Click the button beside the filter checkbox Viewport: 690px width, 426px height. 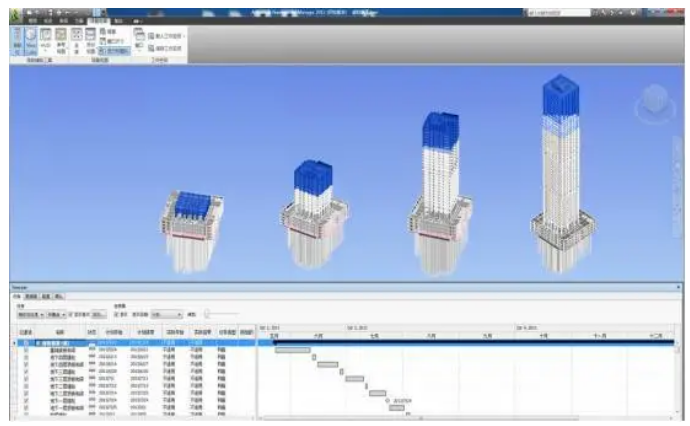(x=99, y=315)
